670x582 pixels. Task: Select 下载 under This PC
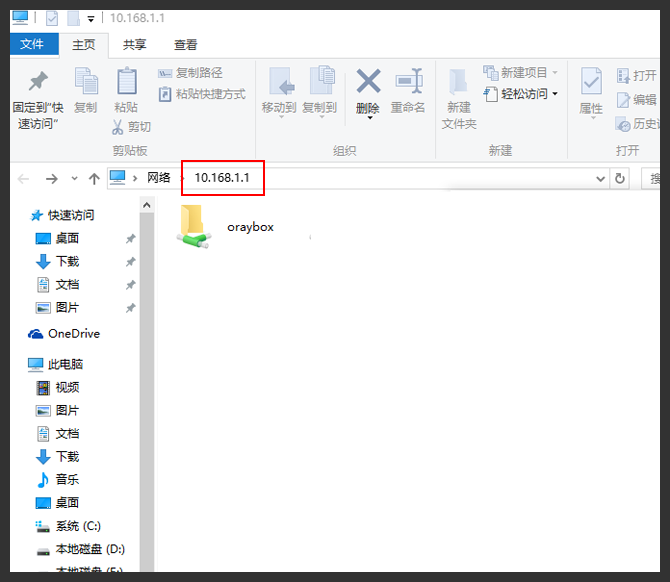click(57, 457)
